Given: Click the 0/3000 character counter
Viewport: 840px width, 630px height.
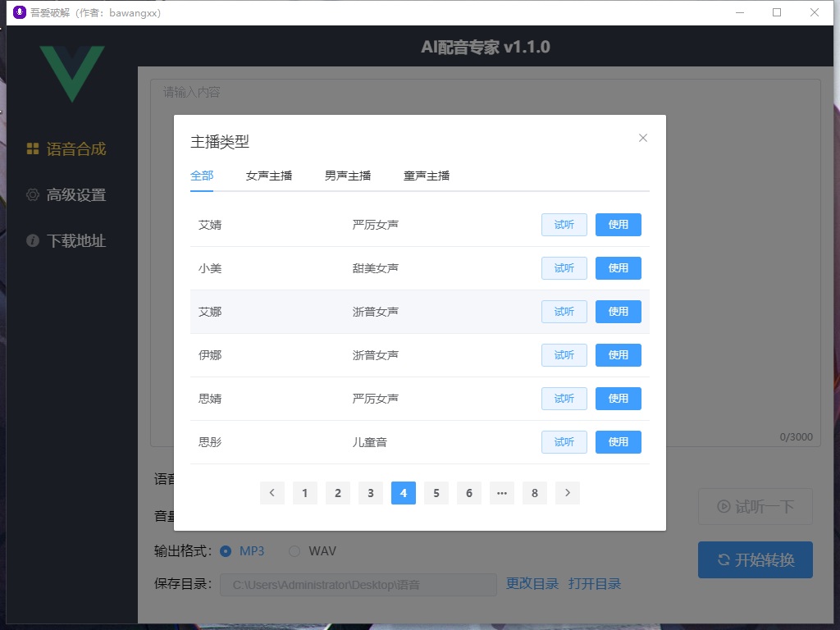Looking at the screenshot, I should click(x=796, y=436).
